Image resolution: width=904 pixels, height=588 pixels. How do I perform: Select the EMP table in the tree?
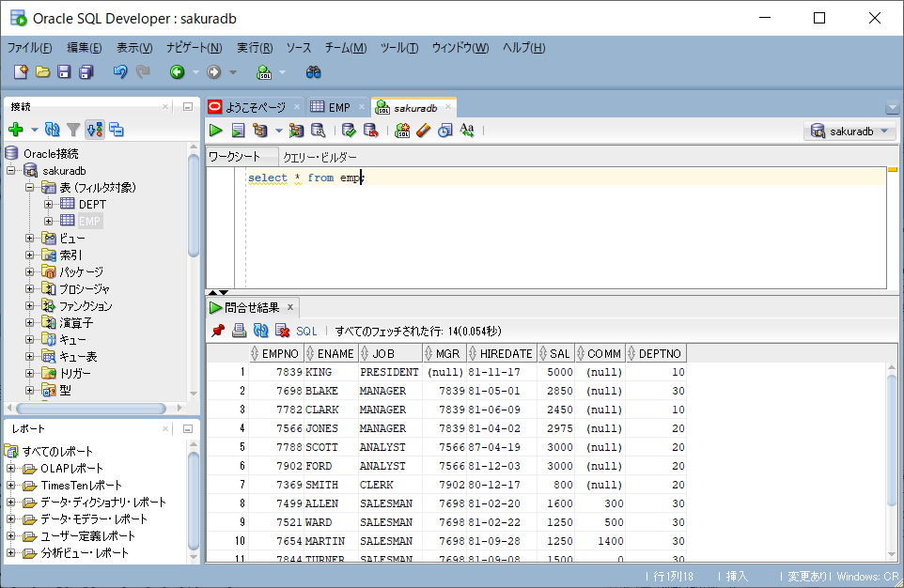pos(89,222)
